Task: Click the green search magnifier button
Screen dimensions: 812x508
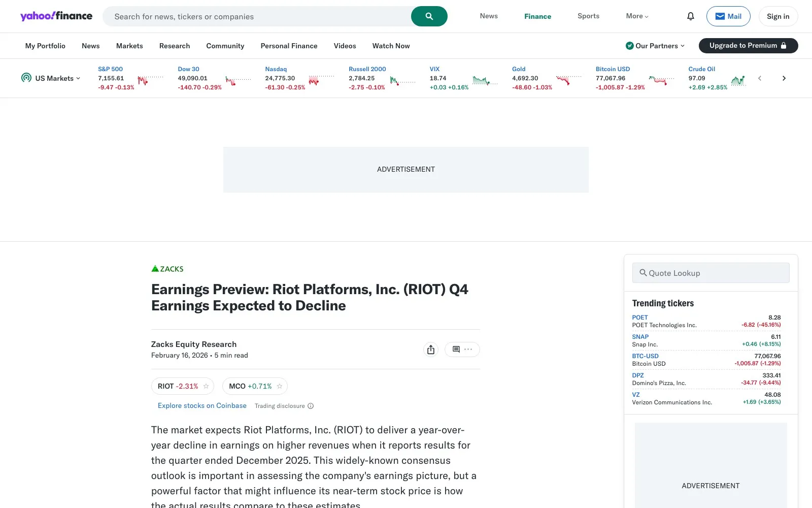Action: coord(429,16)
